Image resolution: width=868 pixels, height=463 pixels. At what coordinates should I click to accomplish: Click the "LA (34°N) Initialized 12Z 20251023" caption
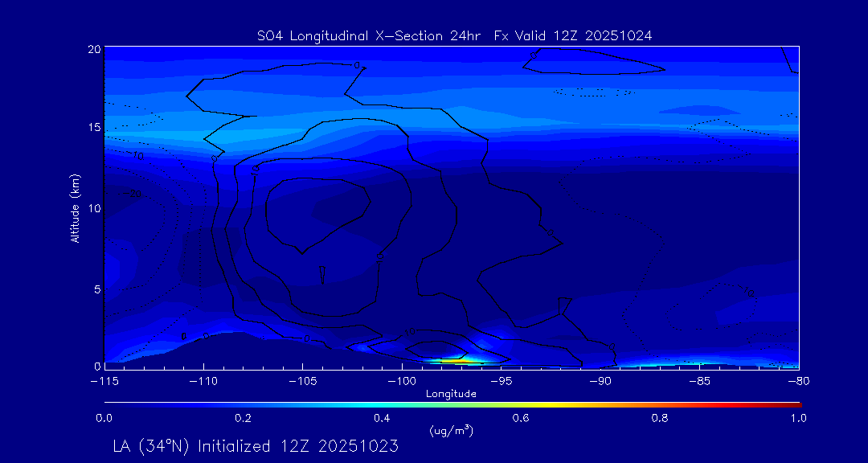(256, 446)
